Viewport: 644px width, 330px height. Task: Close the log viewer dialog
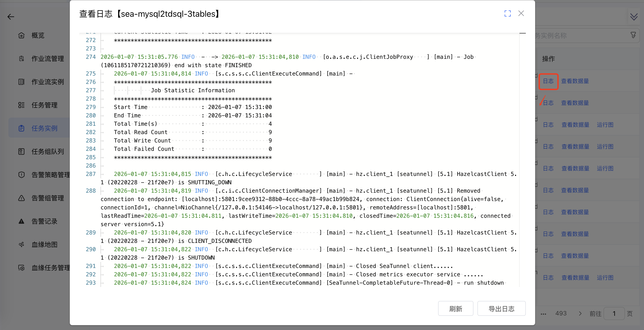pyautogui.click(x=521, y=13)
